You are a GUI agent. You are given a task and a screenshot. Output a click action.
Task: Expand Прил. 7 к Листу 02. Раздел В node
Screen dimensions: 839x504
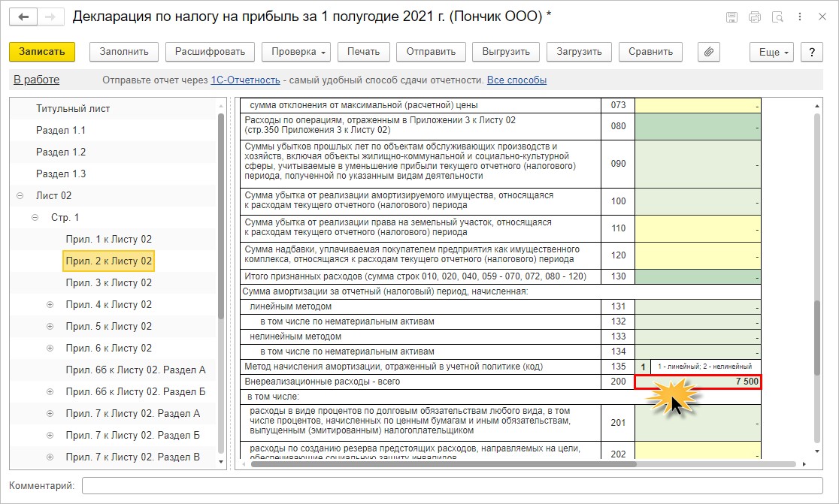click(x=50, y=457)
